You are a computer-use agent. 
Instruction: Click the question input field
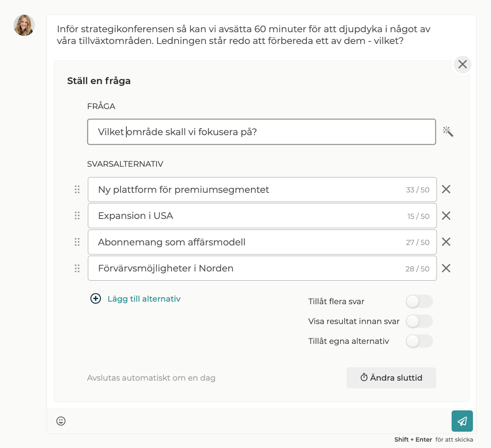tap(261, 132)
